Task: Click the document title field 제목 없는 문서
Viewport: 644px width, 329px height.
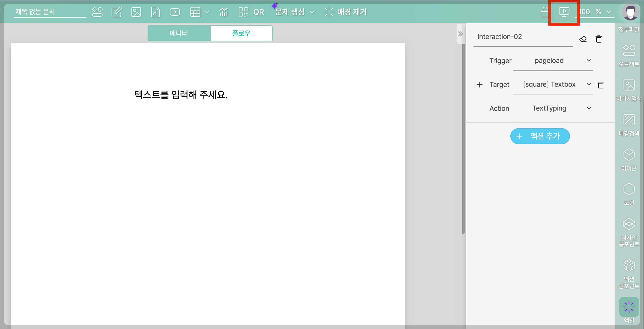Action: (x=50, y=12)
